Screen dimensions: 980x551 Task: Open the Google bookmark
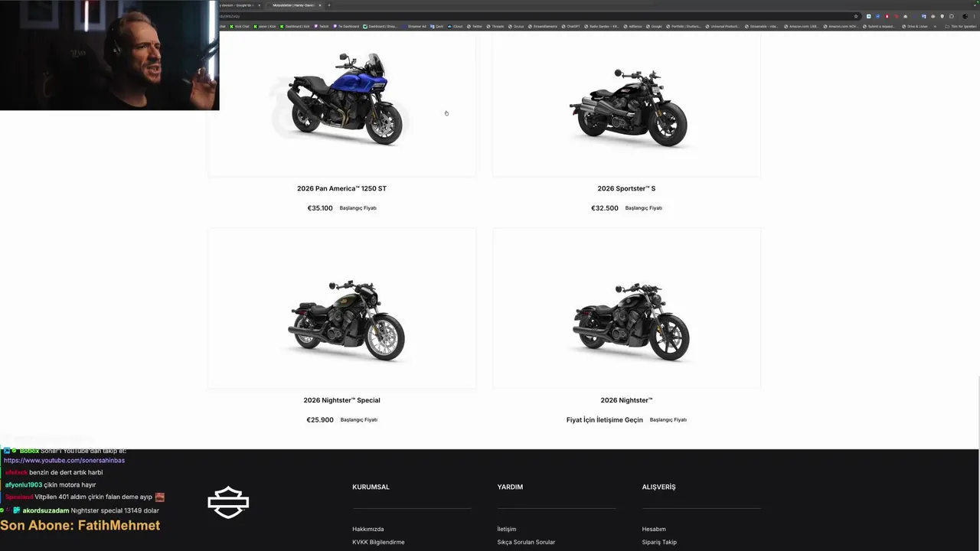(x=654, y=26)
